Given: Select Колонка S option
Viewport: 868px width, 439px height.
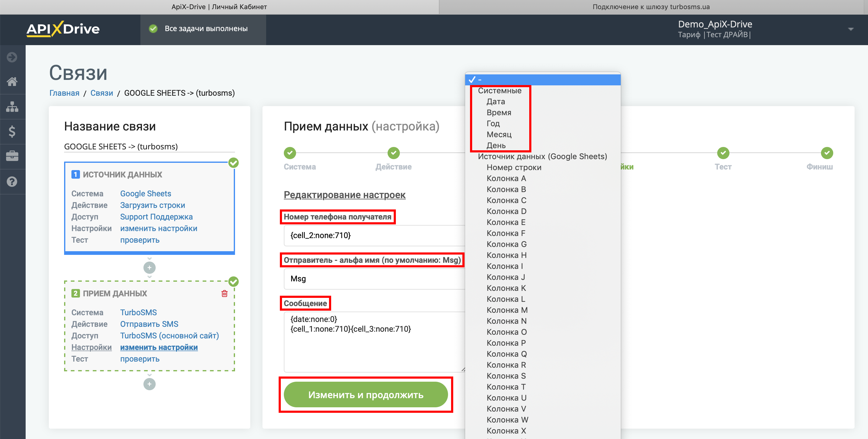Looking at the screenshot, I should [x=543, y=376].
